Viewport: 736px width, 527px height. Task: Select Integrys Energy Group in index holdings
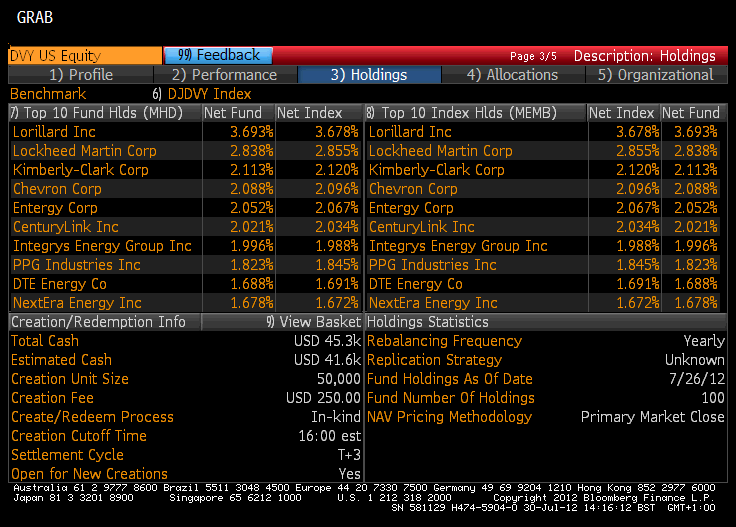pyautogui.click(x=458, y=246)
